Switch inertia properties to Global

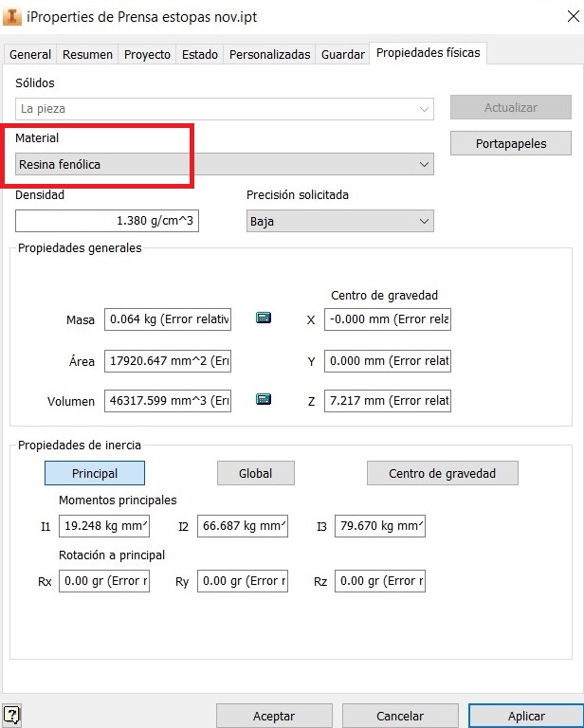coord(256,473)
